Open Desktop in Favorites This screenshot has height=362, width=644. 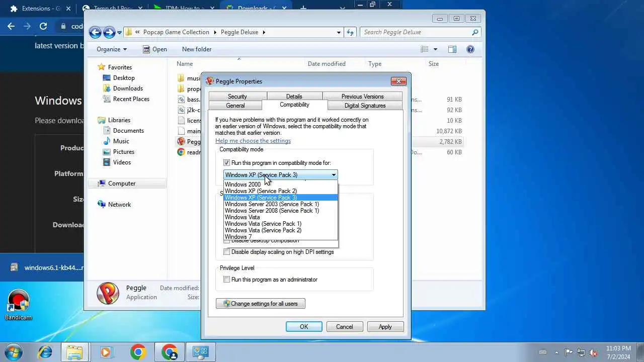pyautogui.click(x=124, y=78)
